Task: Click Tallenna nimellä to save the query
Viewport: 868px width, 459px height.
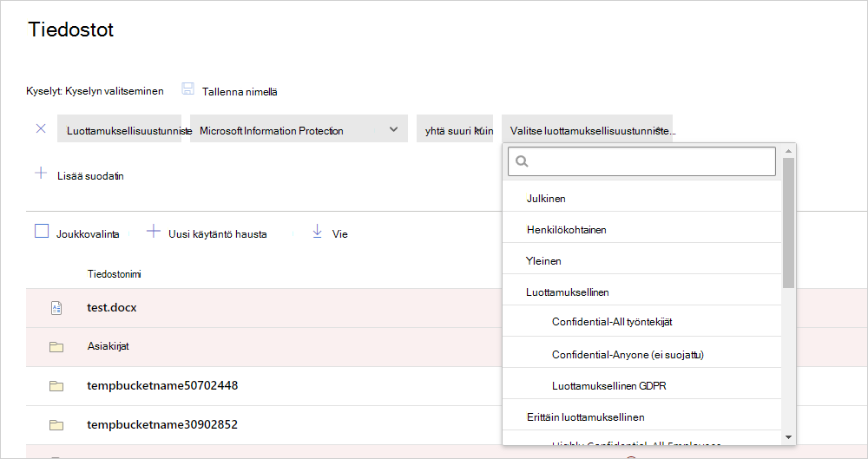Action: 240,92
